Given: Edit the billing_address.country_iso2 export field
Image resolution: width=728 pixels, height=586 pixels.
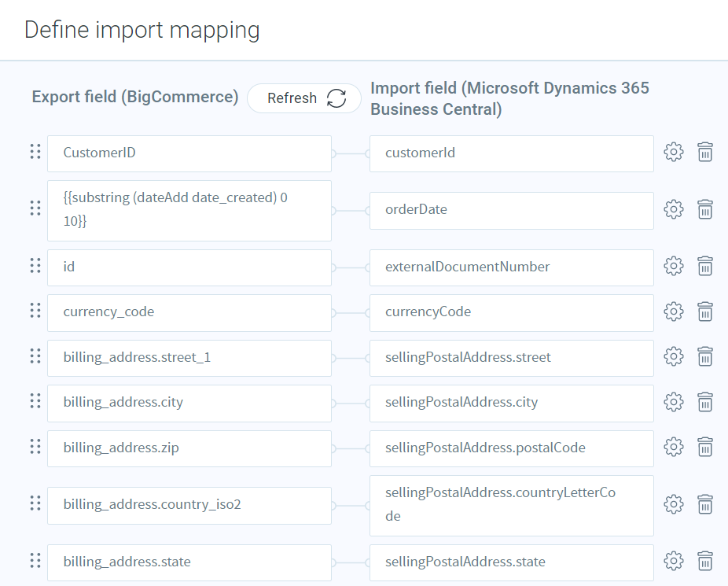Looking at the screenshot, I should pos(189,506).
